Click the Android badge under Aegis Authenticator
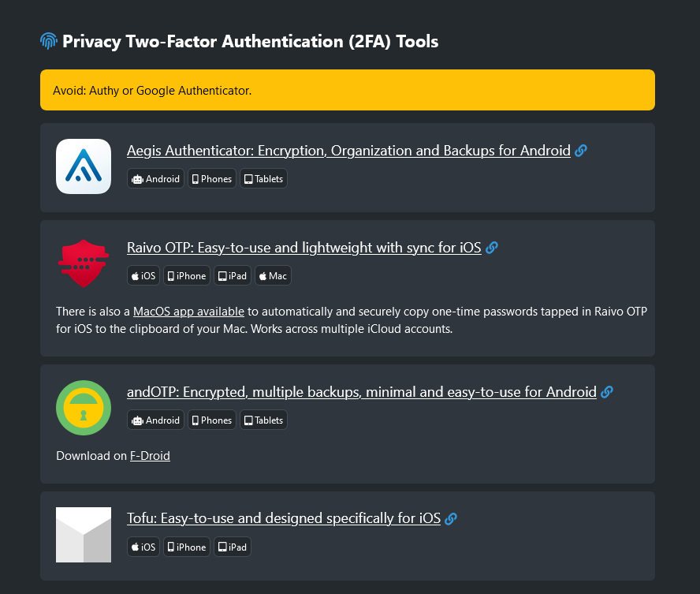This screenshot has width=700, height=594. click(156, 179)
